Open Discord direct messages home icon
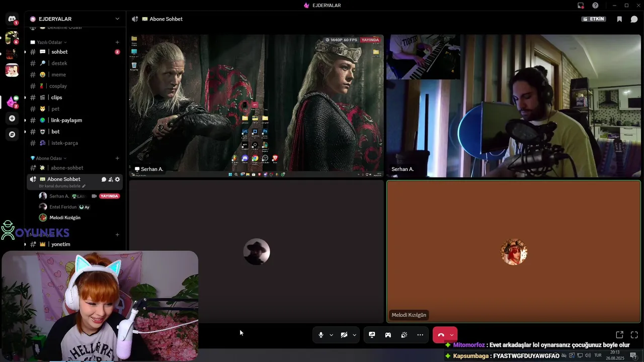 (x=12, y=19)
